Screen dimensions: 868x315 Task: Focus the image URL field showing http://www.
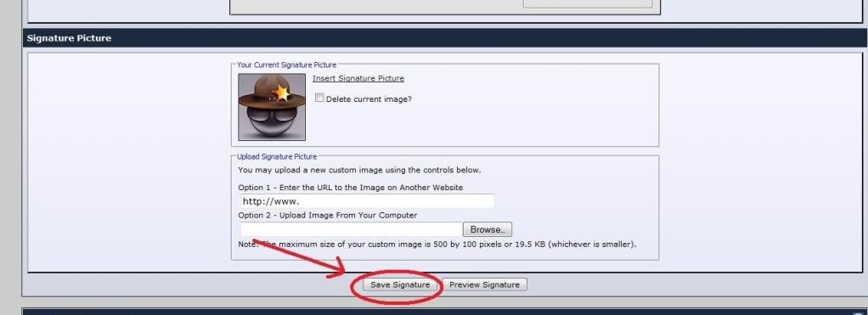pyautogui.click(x=367, y=201)
